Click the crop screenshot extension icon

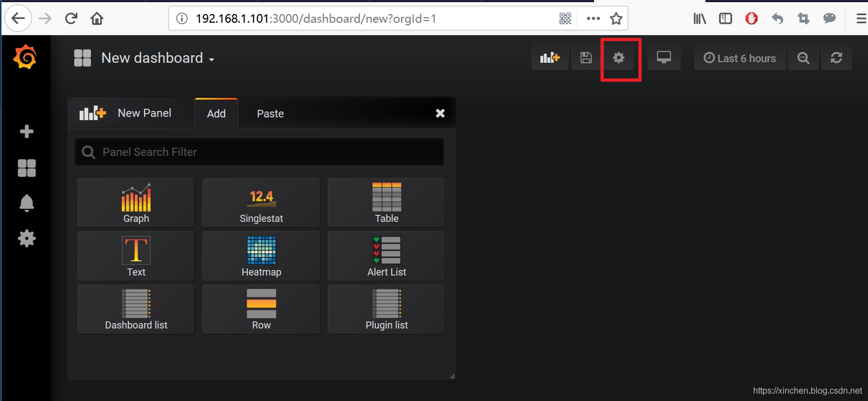click(804, 19)
